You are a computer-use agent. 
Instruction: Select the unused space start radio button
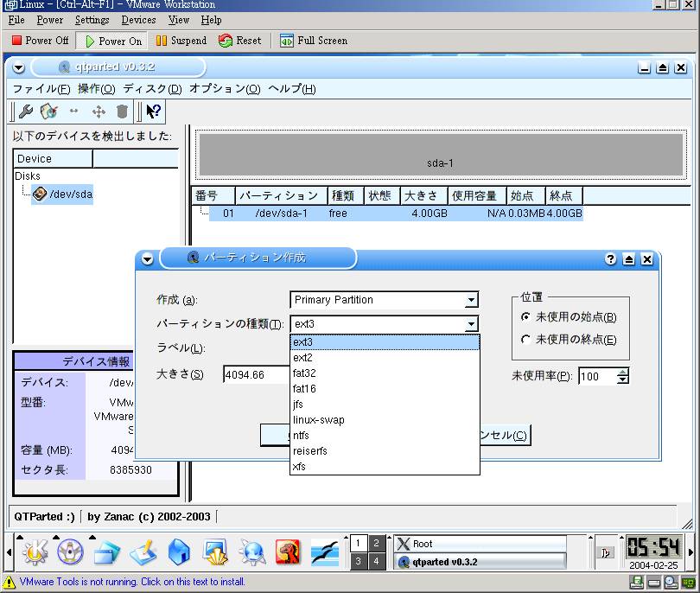pos(526,316)
